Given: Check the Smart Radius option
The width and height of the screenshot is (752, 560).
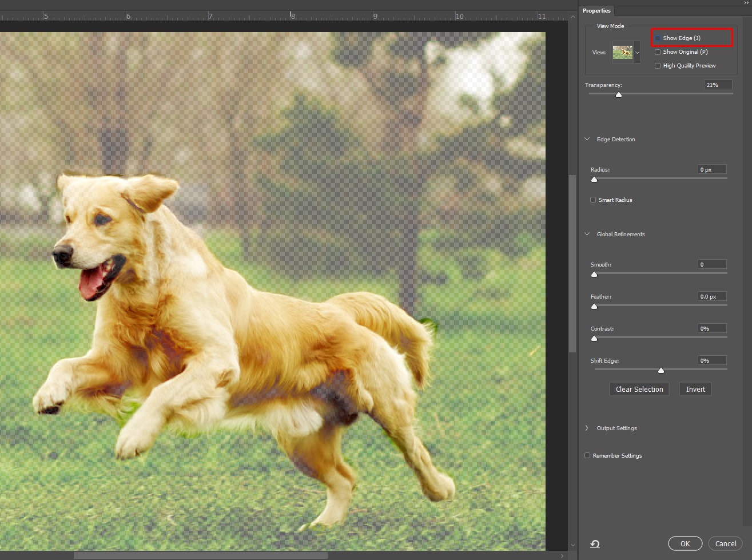Looking at the screenshot, I should (593, 200).
